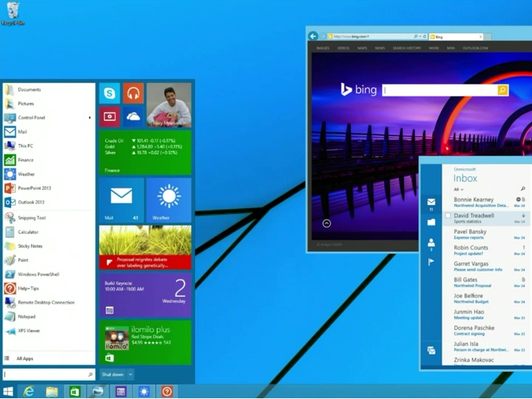Screen dimensions: 532x399
Task: Open the Weather sun tile
Action: (x=169, y=200)
